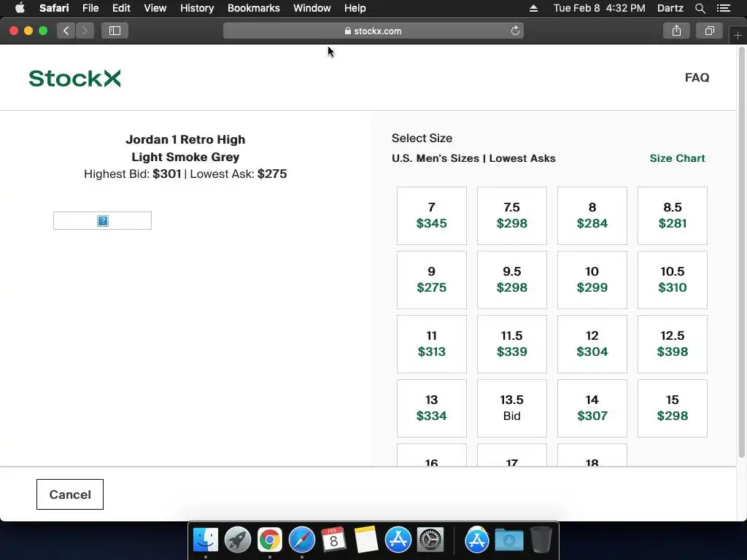Viewport: 747px width, 560px height.
Task: Choose size 14 priced $307
Action: pyautogui.click(x=592, y=408)
